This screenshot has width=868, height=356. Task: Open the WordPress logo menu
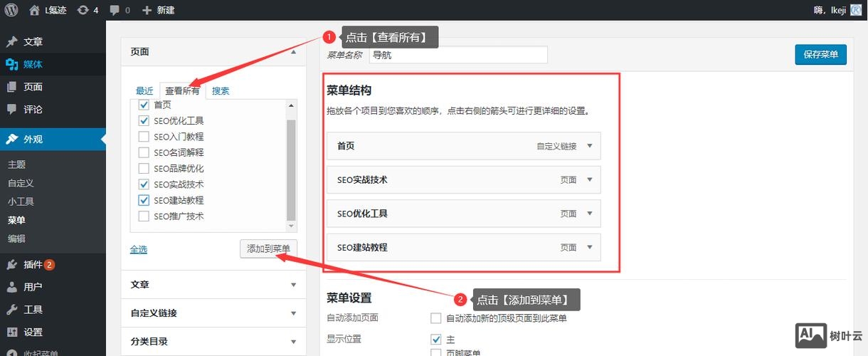click(11, 10)
